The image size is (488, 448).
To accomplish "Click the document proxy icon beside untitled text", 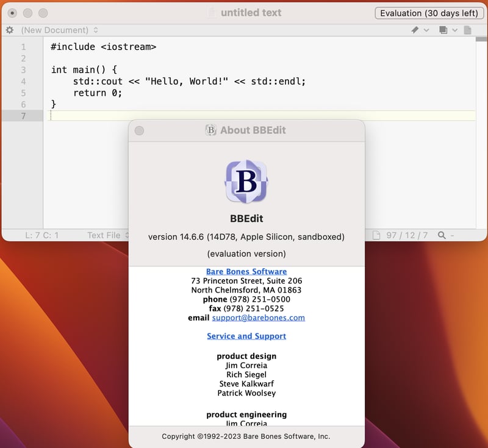I will [212, 13].
